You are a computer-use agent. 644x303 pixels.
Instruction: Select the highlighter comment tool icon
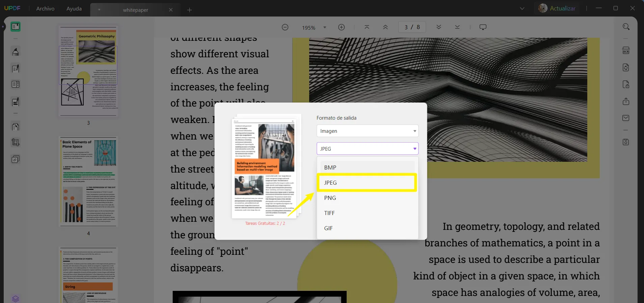[x=16, y=52]
